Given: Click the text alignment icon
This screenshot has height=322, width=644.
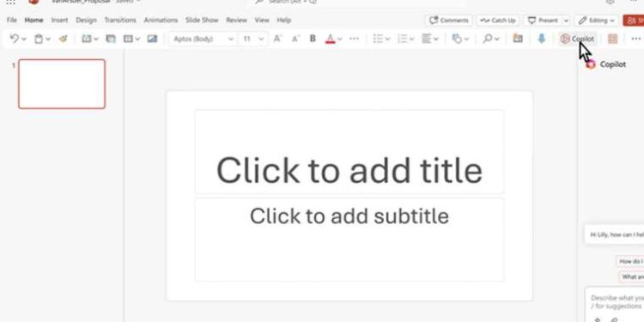Looking at the screenshot, I should 427,39.
